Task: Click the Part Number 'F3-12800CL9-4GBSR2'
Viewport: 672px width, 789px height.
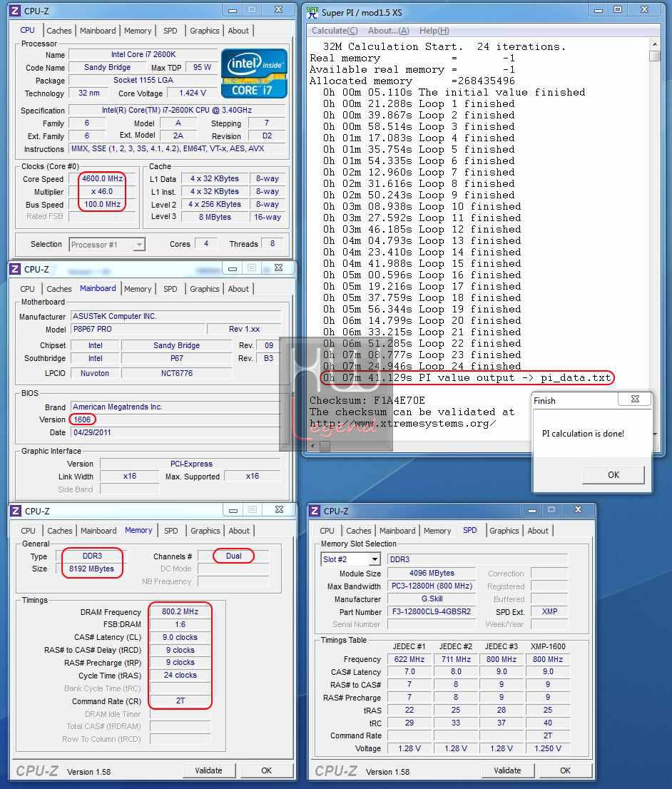Action: (x=432, y=612)
